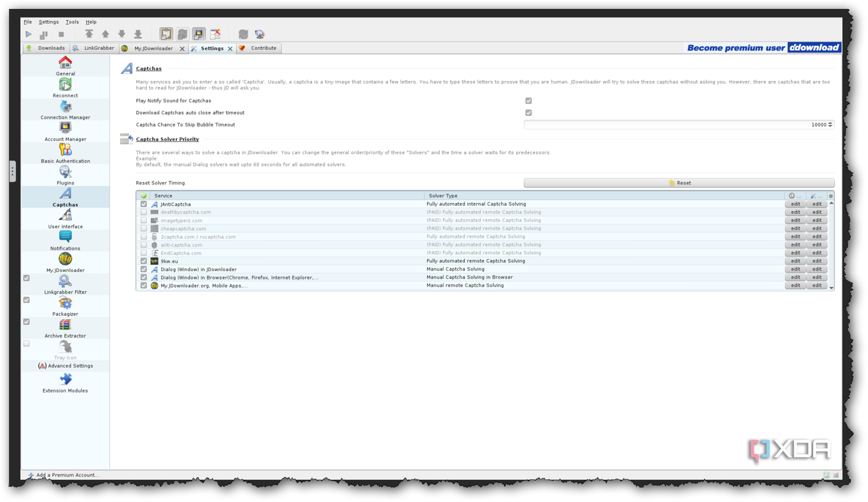Viewport: 868px width, 502px height.
Task: Click clock-column edit for Dialog (Window) in JDownloader
Action: (x=795, y=269)
